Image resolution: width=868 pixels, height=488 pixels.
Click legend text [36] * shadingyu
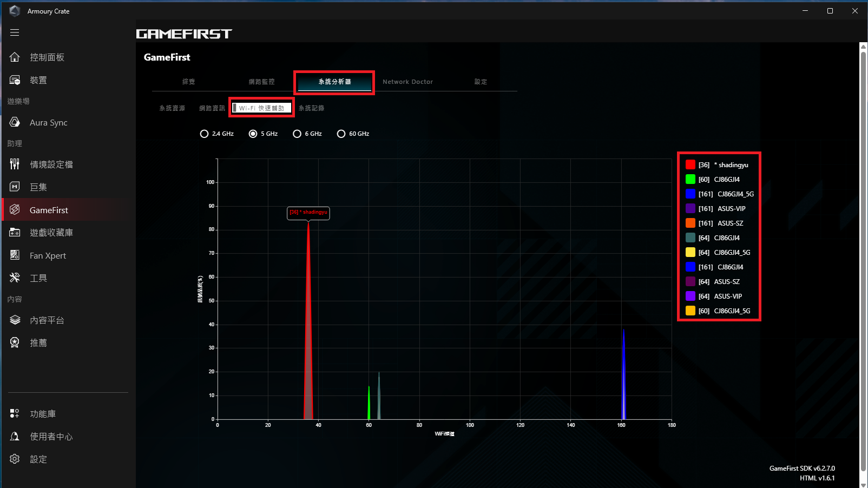pyautogui.click(x=723, y=164)
